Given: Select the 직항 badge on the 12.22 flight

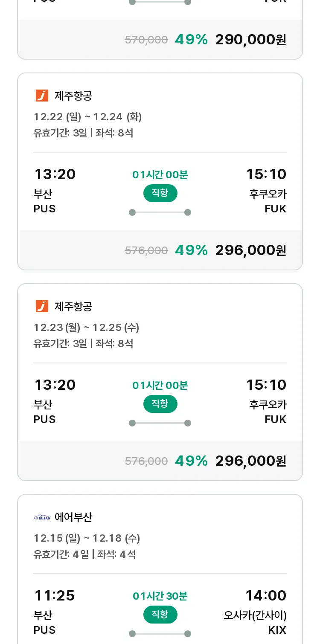Looking at the screenshot, I should 160,193.
